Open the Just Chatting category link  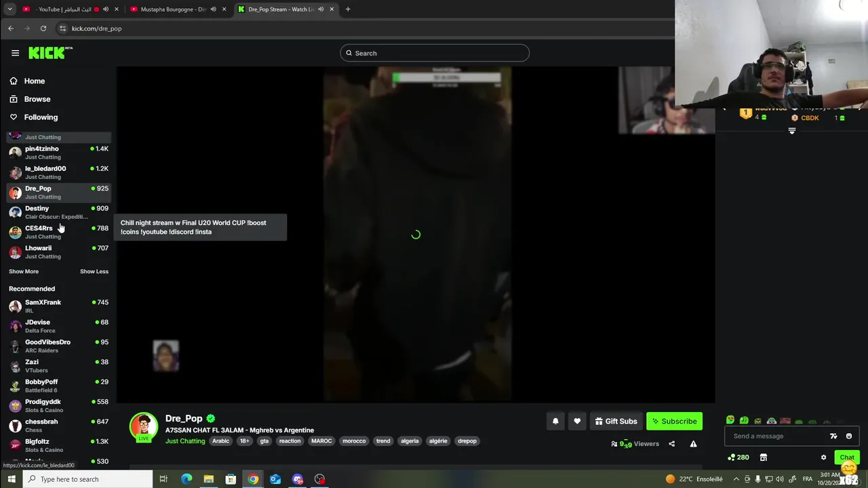click(185, 441)
